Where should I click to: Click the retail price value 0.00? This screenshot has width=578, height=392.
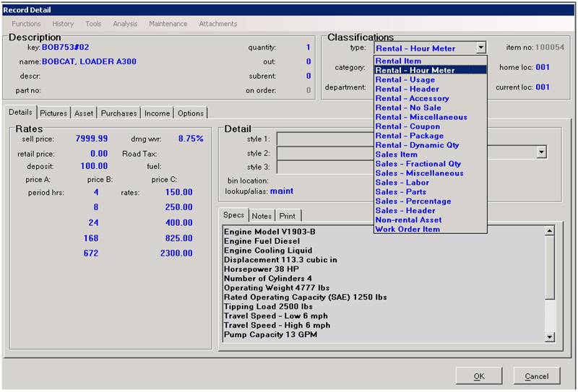point(99,154)
